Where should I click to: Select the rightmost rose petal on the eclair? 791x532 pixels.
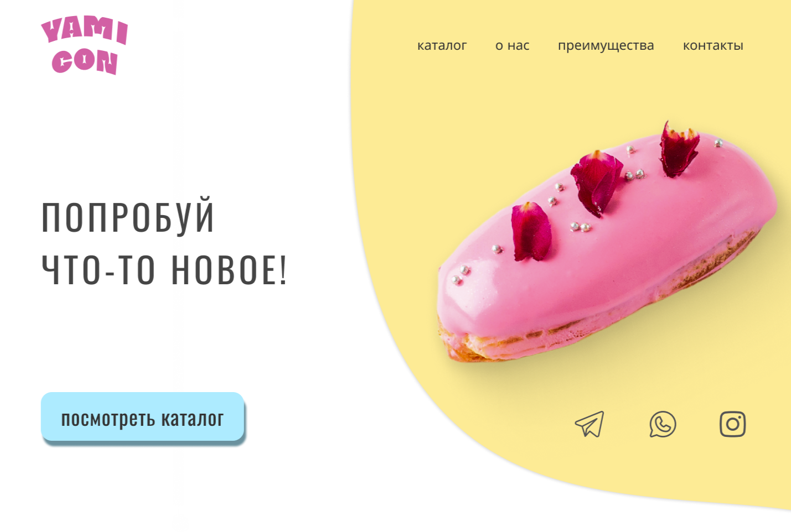679,149
